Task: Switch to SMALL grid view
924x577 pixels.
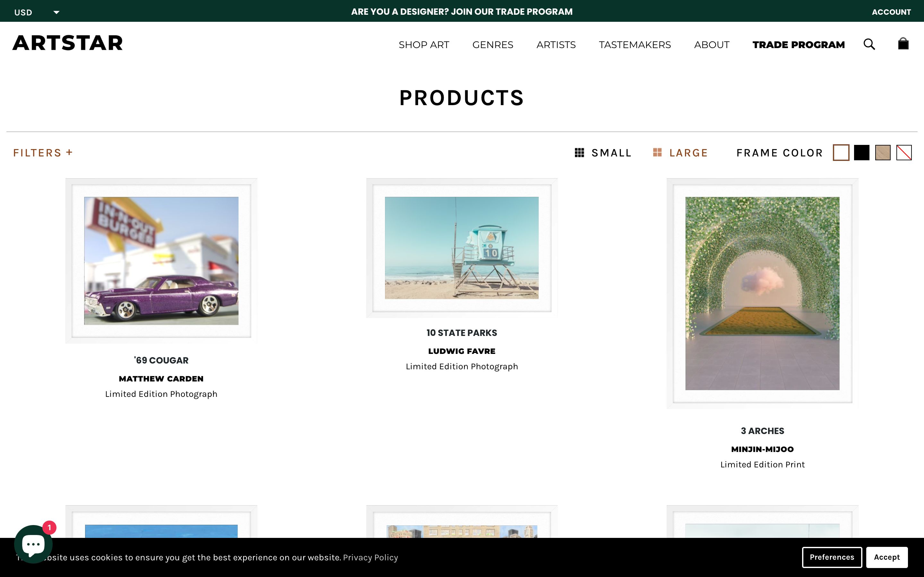Action: point(604,153)
